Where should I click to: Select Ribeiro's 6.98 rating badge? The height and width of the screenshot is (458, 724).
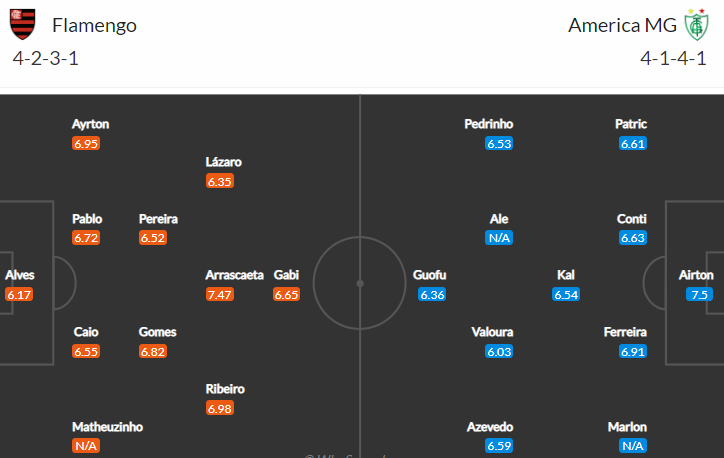pyautogui.click(x=220, y=409)
